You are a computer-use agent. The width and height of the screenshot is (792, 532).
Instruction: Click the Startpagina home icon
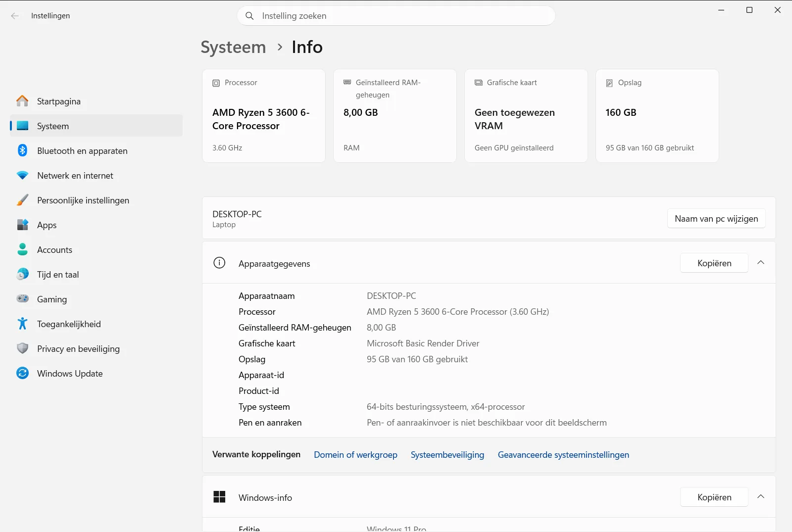(22, 101)
